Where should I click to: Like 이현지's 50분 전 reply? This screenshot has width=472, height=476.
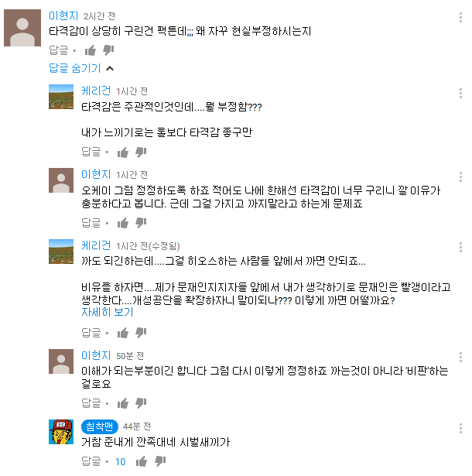click(122, 403)
